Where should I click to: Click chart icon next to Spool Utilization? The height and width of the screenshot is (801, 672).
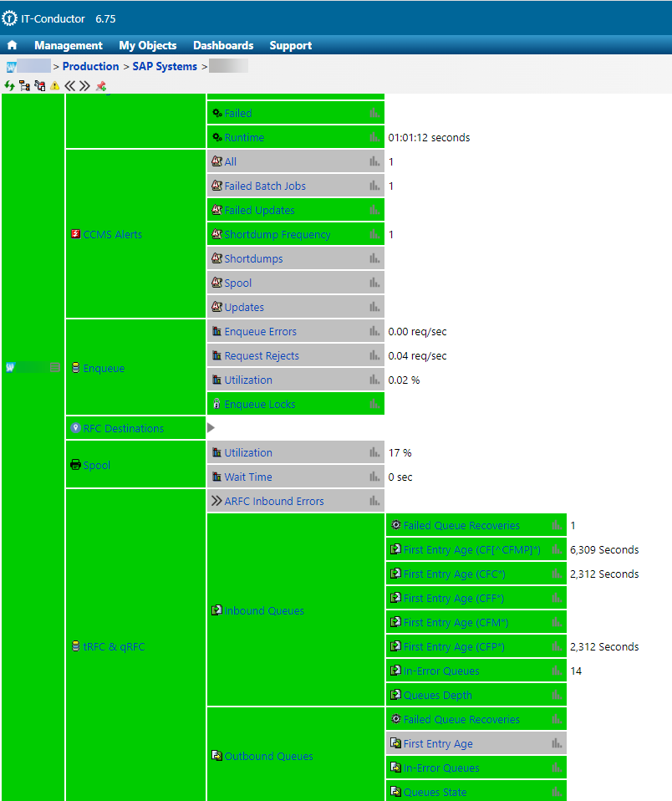coord(374,453)
